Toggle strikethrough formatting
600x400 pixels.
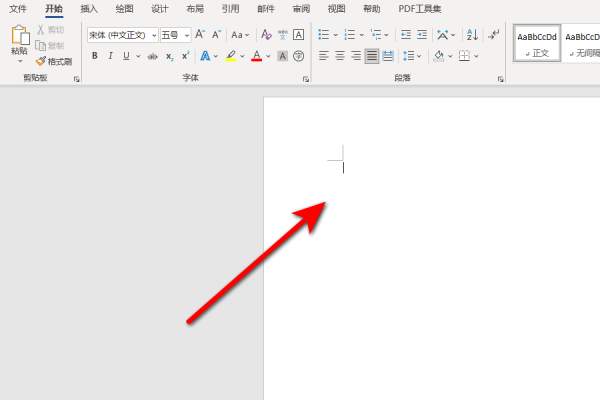(x=152, y=56)
